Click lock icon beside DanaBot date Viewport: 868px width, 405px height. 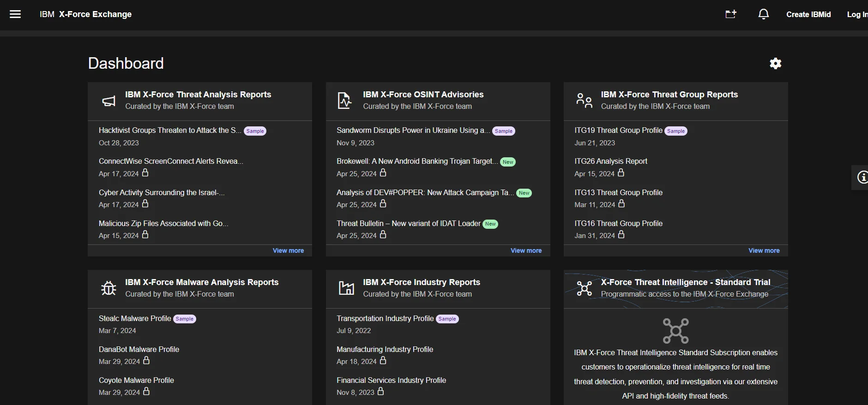tap(146, 360)
